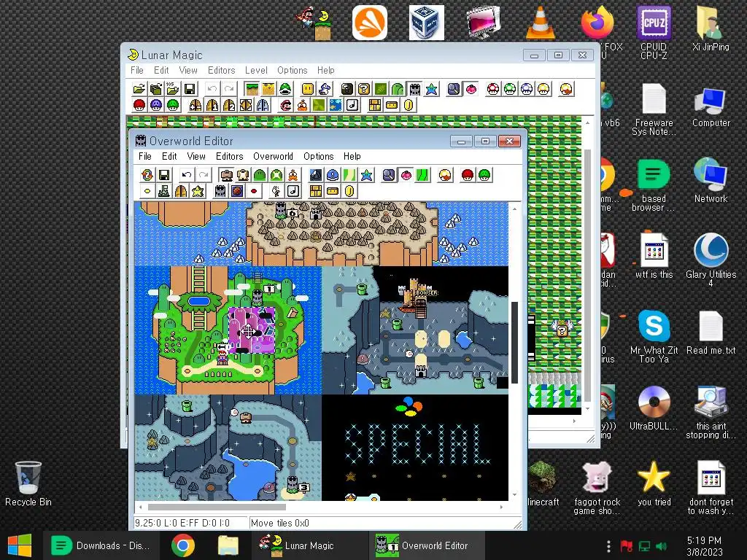
Task: Save the overworld with the floppy disk icon
Action: tap(164, 175)
